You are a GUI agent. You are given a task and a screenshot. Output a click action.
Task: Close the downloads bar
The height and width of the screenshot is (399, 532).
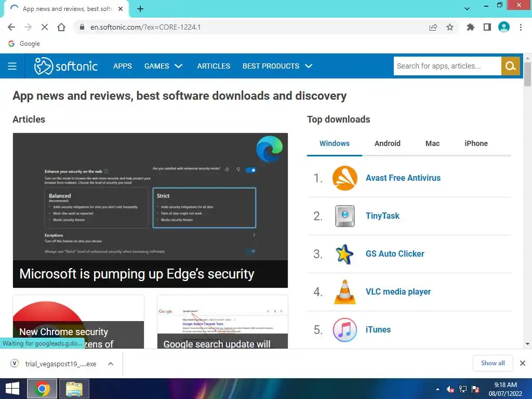(x=523, y=363)
